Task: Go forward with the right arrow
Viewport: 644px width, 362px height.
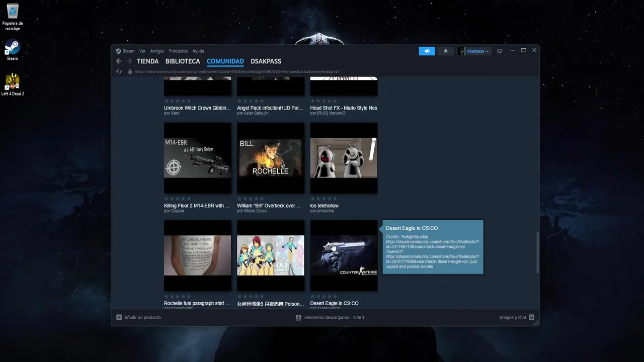Action: [x=129, y=61]
